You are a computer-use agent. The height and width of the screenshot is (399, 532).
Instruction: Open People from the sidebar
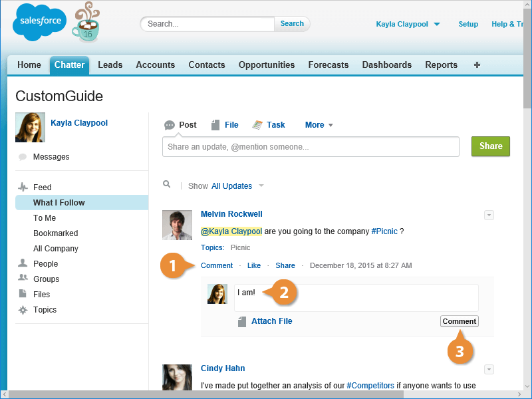coord(45,264)
